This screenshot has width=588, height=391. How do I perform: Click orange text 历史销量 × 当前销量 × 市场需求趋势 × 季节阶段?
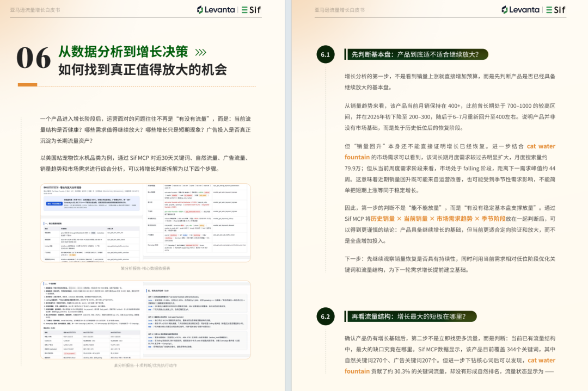[x=438, y=219]
